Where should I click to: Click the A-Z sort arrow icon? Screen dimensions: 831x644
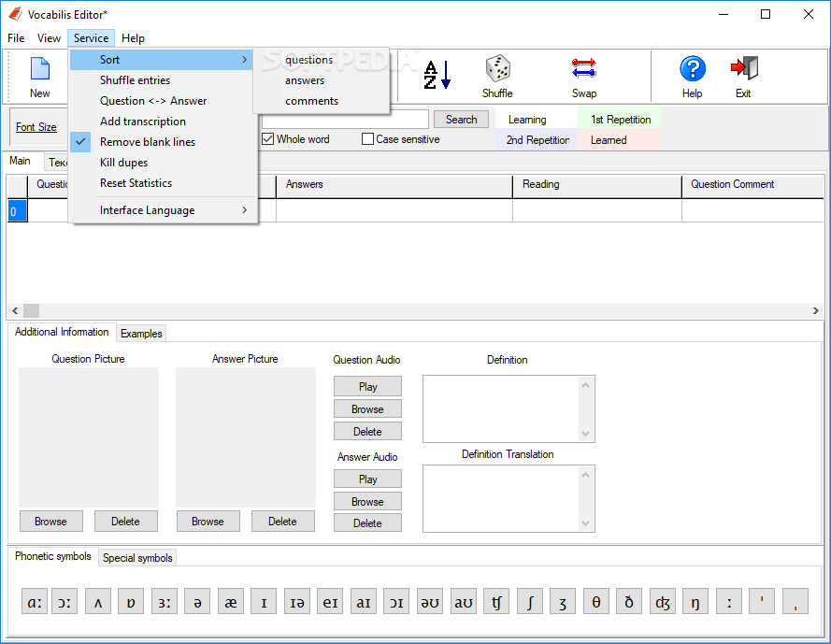coord(437,75)
